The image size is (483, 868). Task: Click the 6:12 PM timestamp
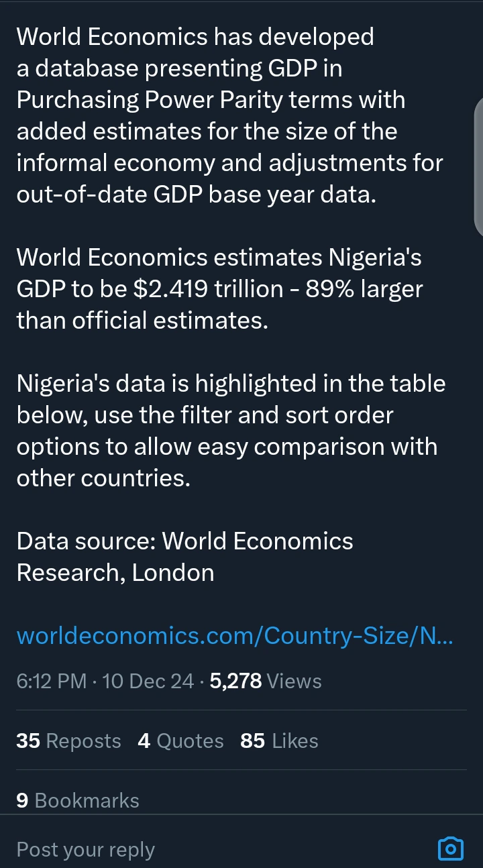(x=52, y=681)
